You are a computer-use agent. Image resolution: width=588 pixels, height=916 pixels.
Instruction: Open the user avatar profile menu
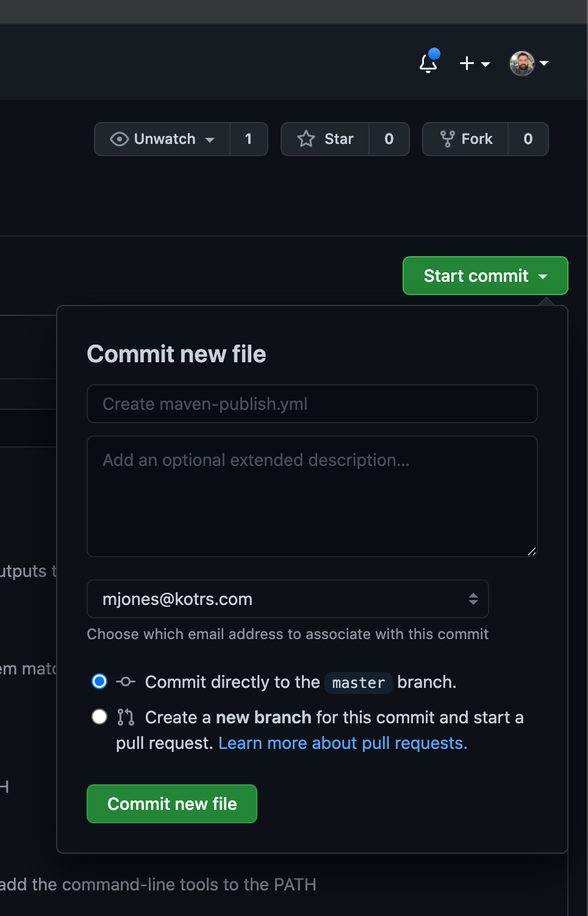pos(523,63)
